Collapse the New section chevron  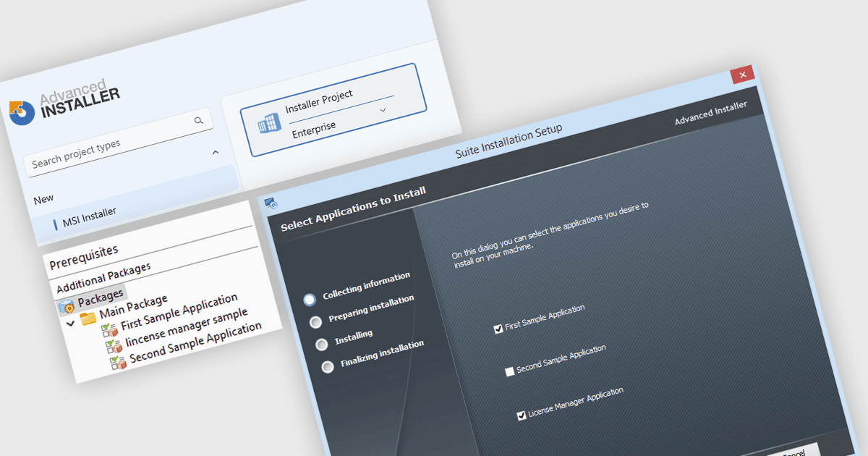215,152
